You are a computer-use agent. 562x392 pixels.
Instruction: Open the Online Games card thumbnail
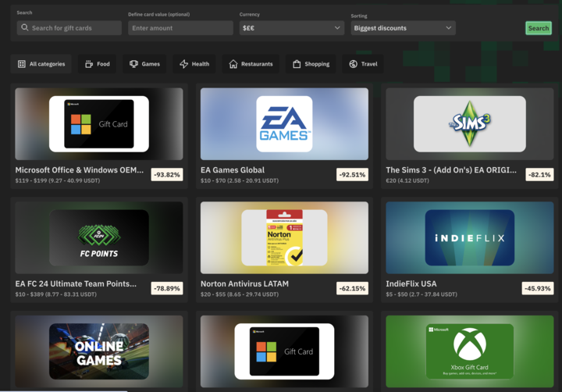coord(99,351)
